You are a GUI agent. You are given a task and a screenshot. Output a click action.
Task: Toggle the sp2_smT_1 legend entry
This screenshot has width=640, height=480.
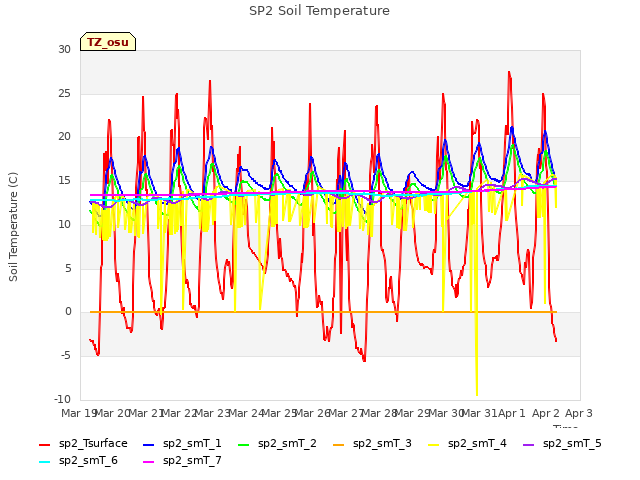coord(182,444)
